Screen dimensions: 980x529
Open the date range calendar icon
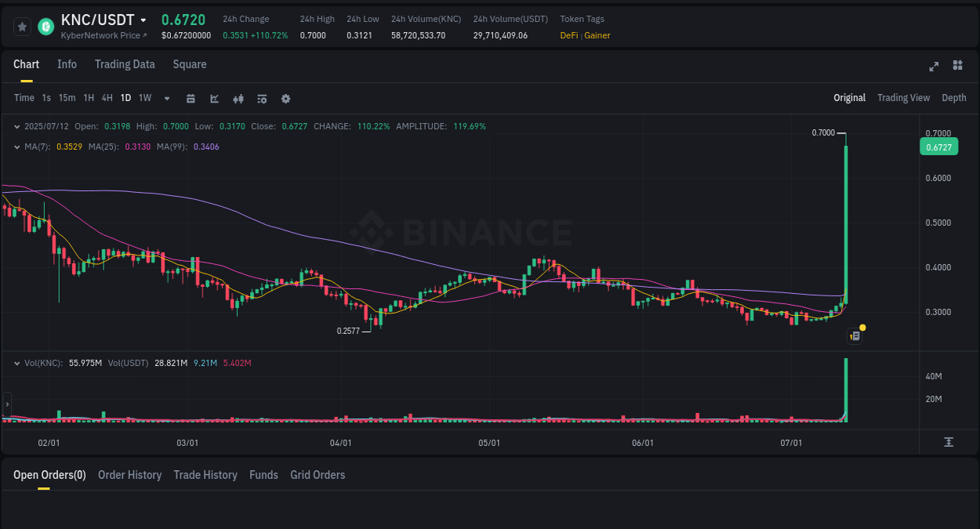coord(191,98)
